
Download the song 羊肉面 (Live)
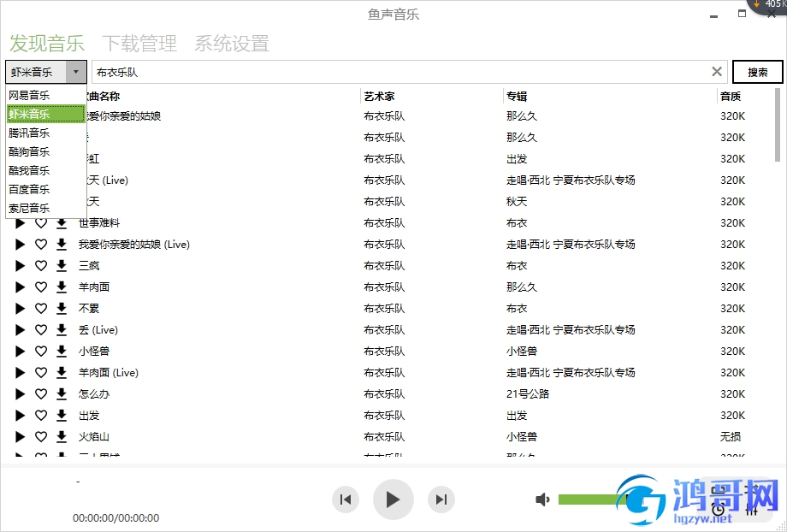[x=62, y=373]
